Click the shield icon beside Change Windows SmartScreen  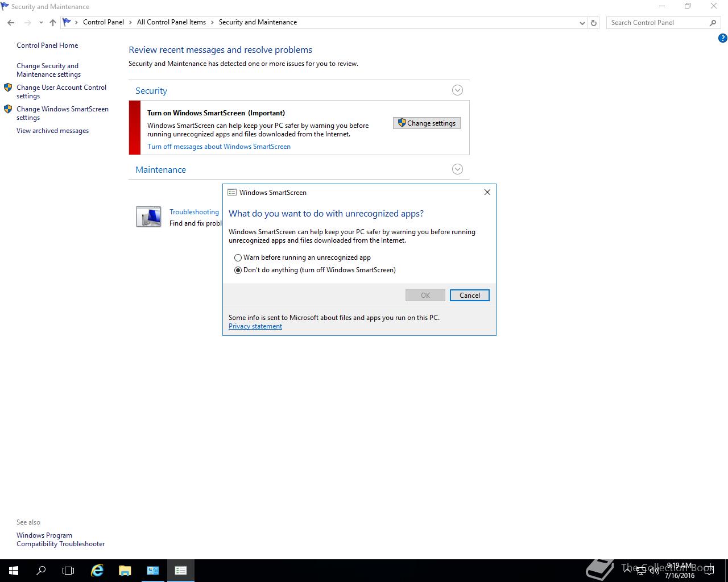coord(8,109)
